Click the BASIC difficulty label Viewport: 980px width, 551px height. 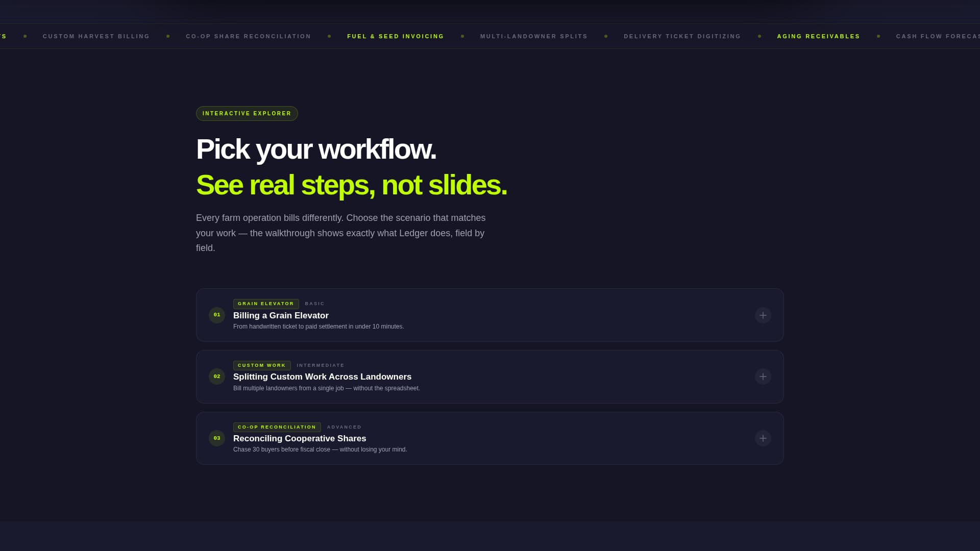(x=315, y=304)
